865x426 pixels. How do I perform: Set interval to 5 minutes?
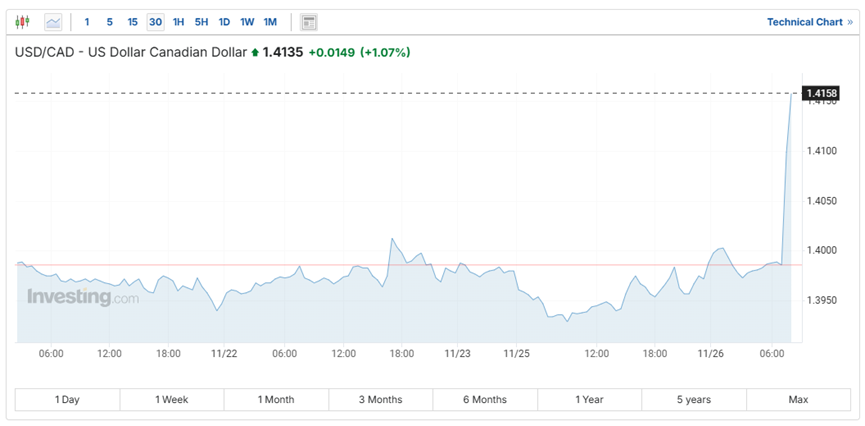tap(109, 22)
